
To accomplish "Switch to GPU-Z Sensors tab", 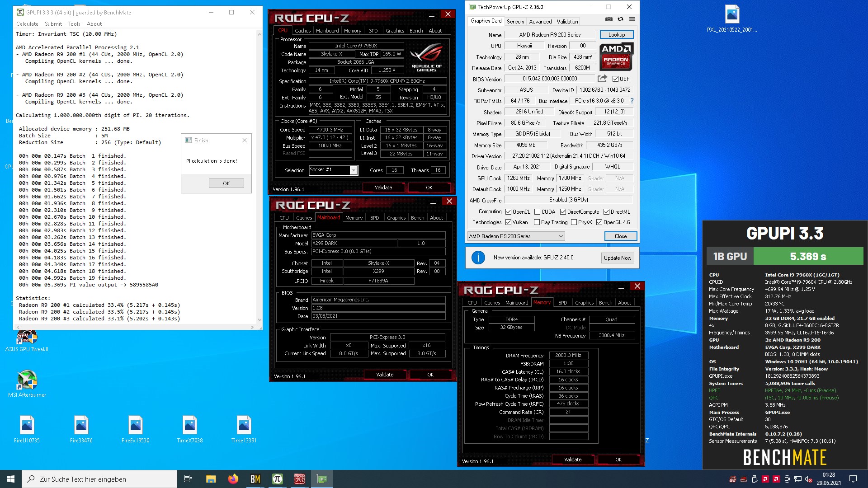I will (515, 21).
